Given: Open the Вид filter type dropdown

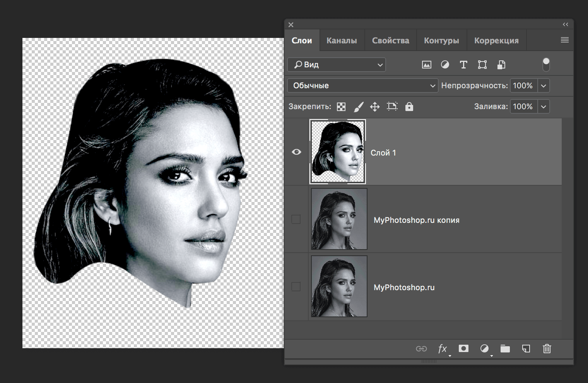Looking at the screenshot, I should click(337, 65).
